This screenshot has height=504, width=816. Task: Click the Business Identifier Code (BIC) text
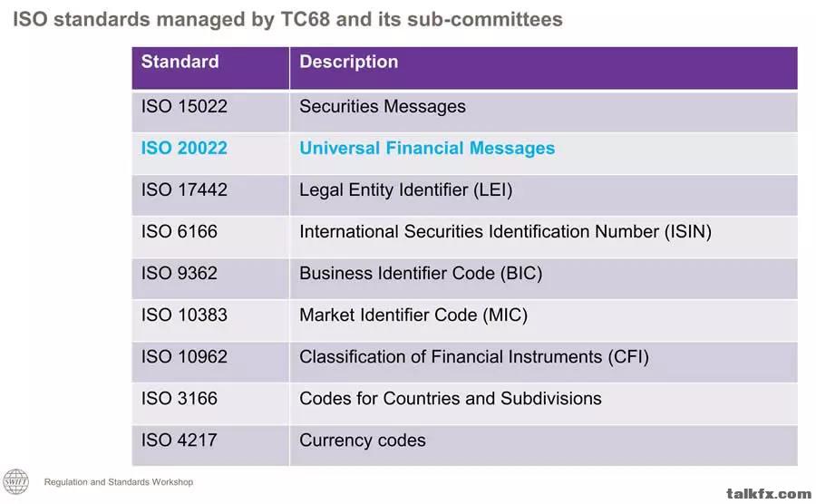[x=421, y=274]
